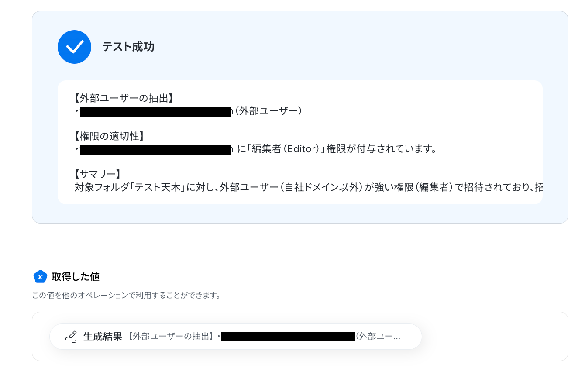Screen dimensions: 585x392
Task: Click the truncated (外部ユー... text in chip
Action: pyautogui.click(x=378, y=337)
